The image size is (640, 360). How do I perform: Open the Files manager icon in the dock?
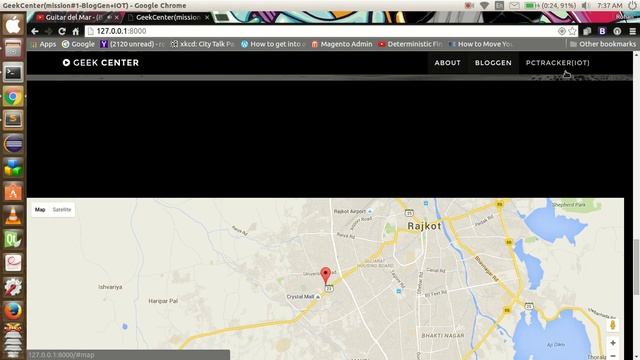pyautogui.click(x=13, y=49)
